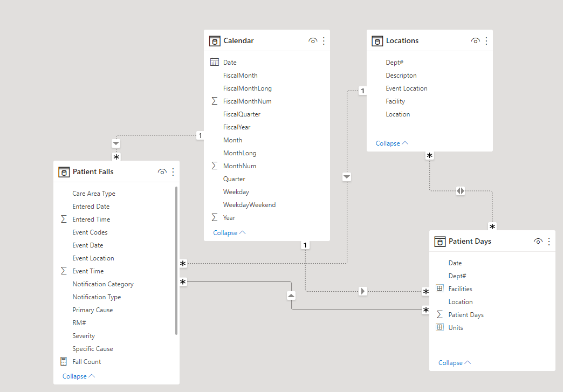Screen dimensions: 563x392
Task: Select the Dept# field in Locations
Action: pyautogui.click(x=395, y=63)
